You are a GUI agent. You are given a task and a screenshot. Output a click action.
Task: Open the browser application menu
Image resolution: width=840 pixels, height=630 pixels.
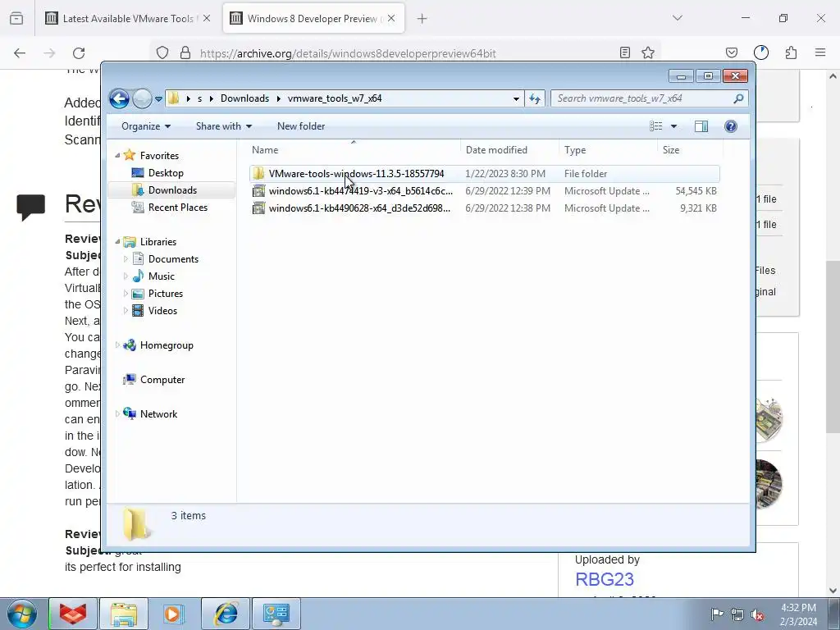pyautogui.click(x=820, y=52)
